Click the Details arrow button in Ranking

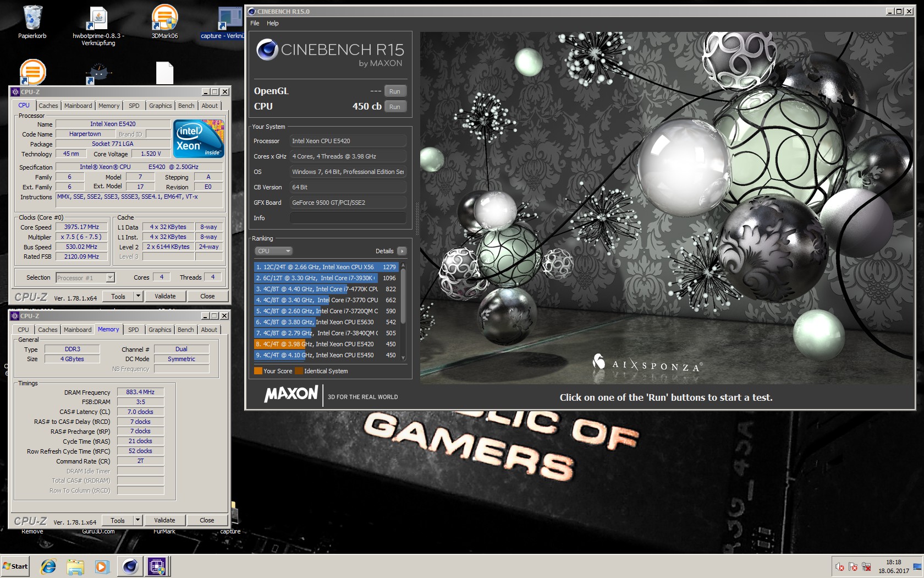click(402, 251)
